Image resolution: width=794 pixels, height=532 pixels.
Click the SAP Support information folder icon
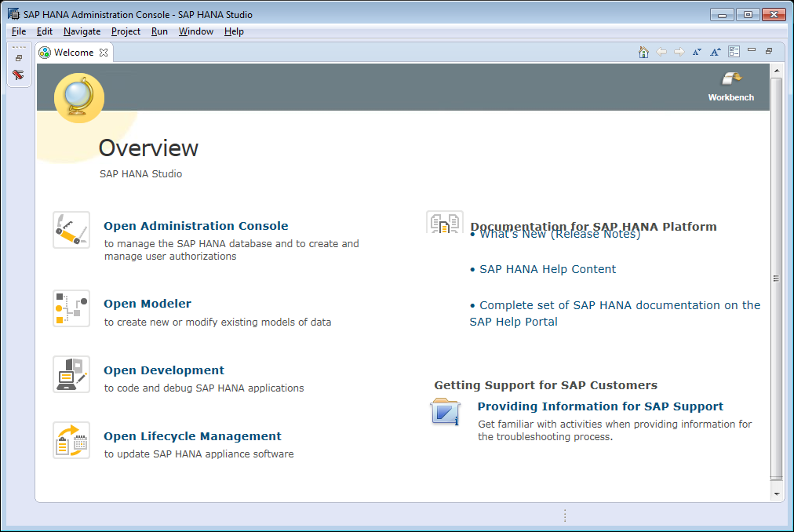(x=445, y=412)
